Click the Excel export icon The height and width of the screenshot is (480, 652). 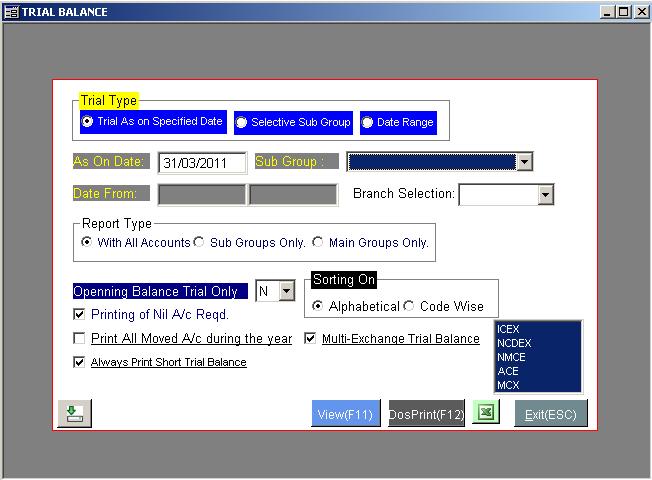[485, 413]
